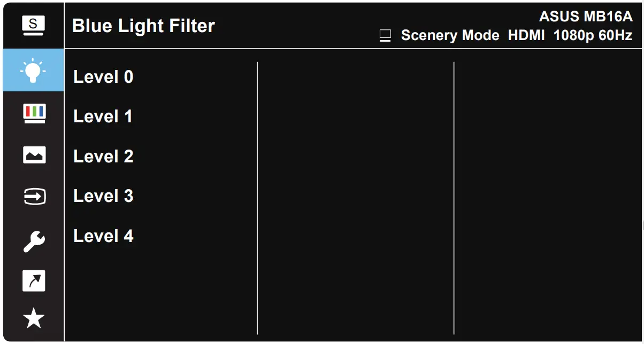Open MyFavorite star icon

(34, 318)
